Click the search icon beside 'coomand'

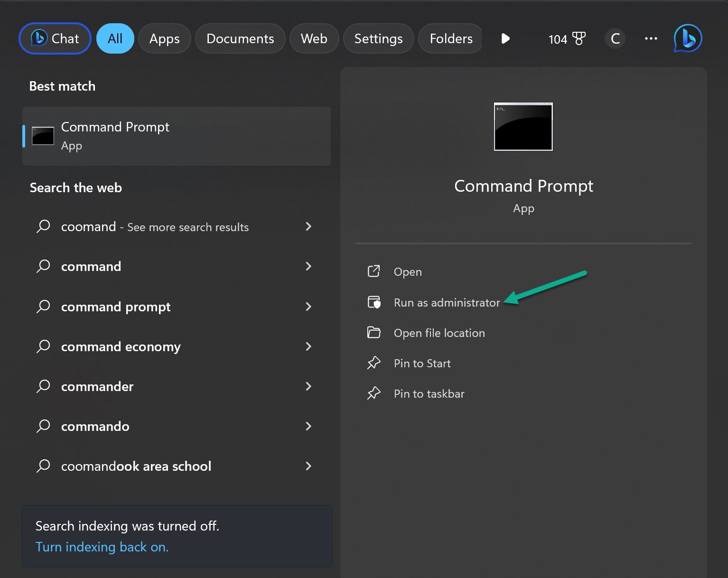(x=43, y=226)
